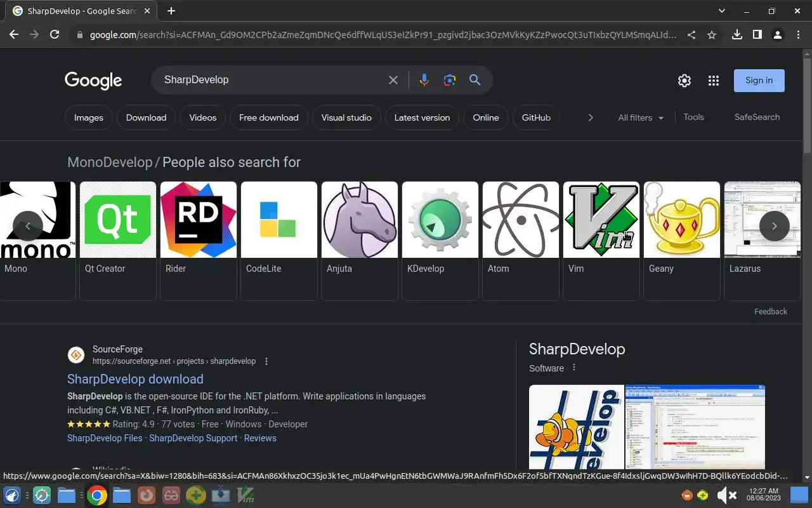812x508 pixels.
Task: Open the Lazarus card
Action: [x=763, y=241]
